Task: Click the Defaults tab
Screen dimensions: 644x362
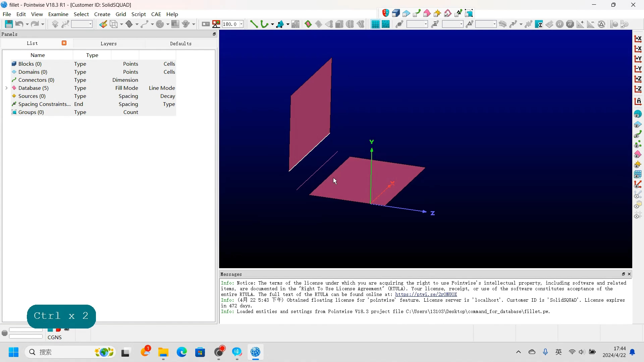Action: tap(180, 44)
